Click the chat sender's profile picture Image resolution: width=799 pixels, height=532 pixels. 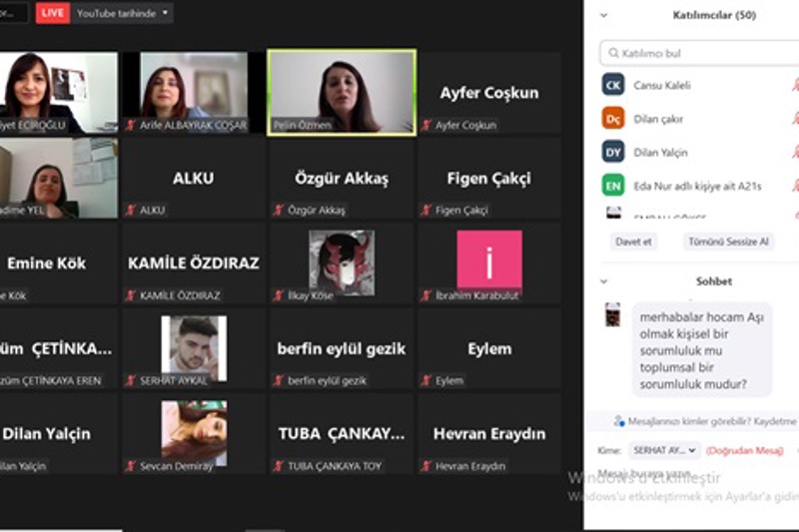(613, 314)
